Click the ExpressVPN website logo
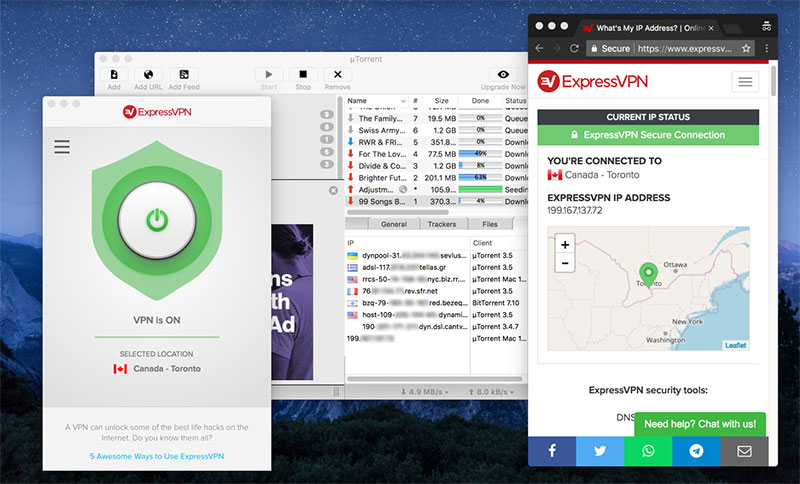800x484 pixels. [592, 81]
